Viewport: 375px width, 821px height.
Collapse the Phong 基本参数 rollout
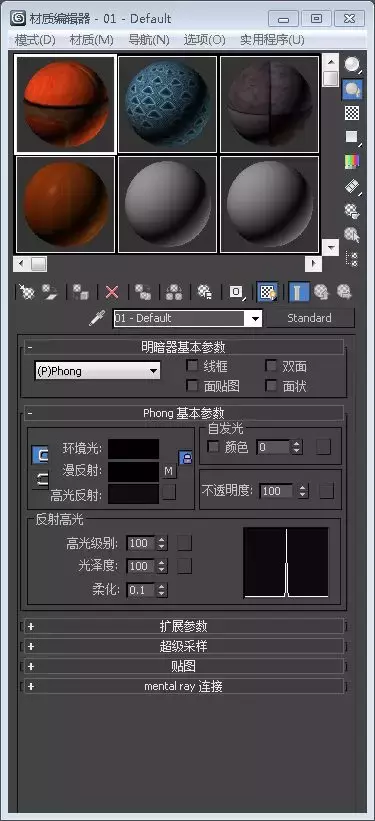184,413
